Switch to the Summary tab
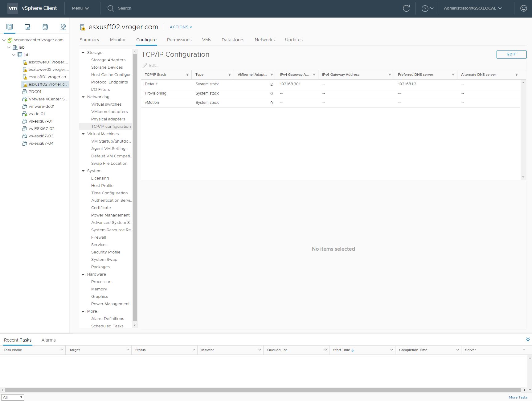 point(89,40)
